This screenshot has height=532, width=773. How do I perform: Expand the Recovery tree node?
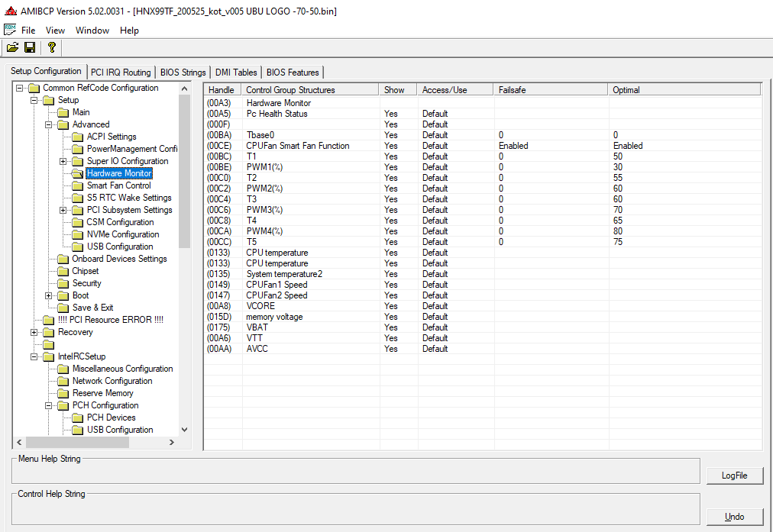pyautogui.click(x=34, y=332)
